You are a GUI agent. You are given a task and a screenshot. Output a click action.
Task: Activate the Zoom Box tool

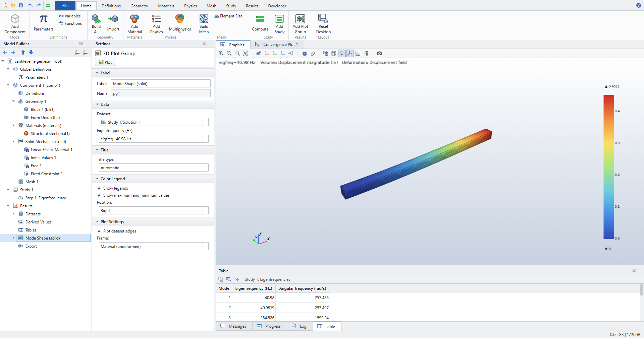click(x=237, y=53)
